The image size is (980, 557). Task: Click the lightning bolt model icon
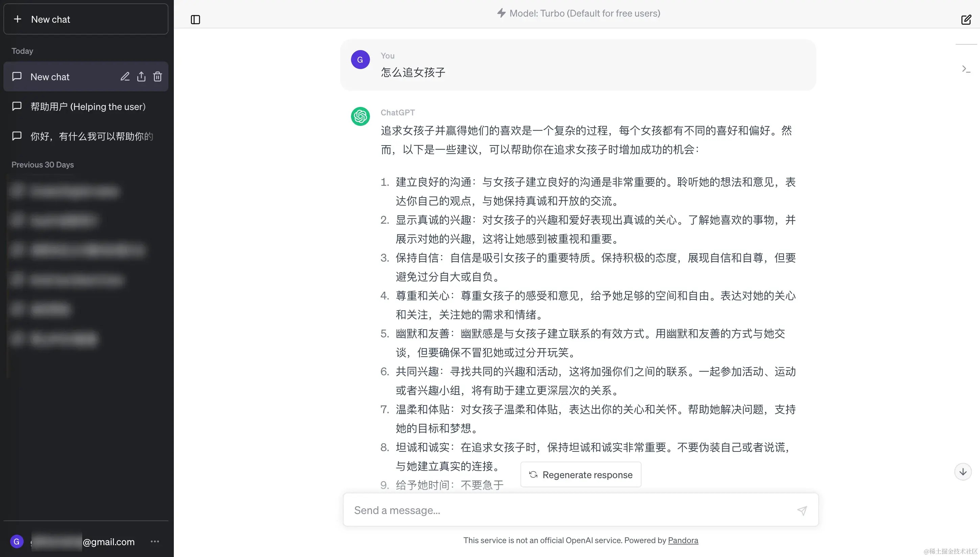coord(501,13)
